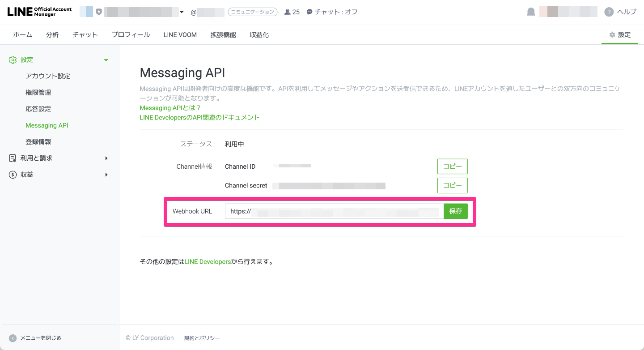Screen dimensions: 644x350
Task: Open LINE Developers API documentation link
Action: [200, 117]
